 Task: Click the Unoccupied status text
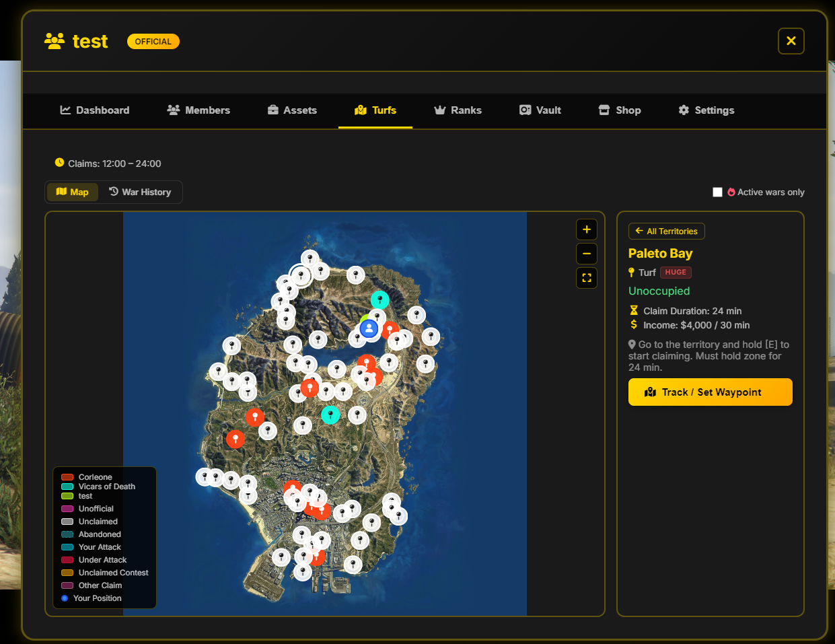pos(659,291)
